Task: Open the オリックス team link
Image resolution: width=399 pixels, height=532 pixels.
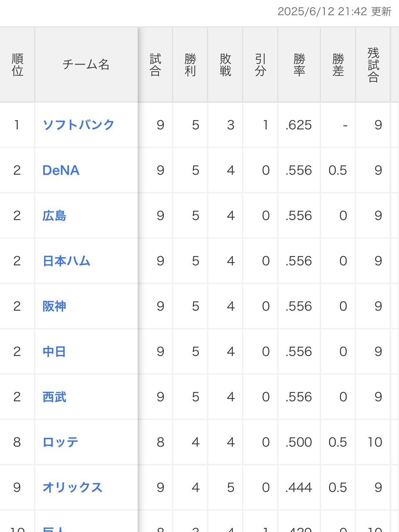Action: click(x=72, y=487)
